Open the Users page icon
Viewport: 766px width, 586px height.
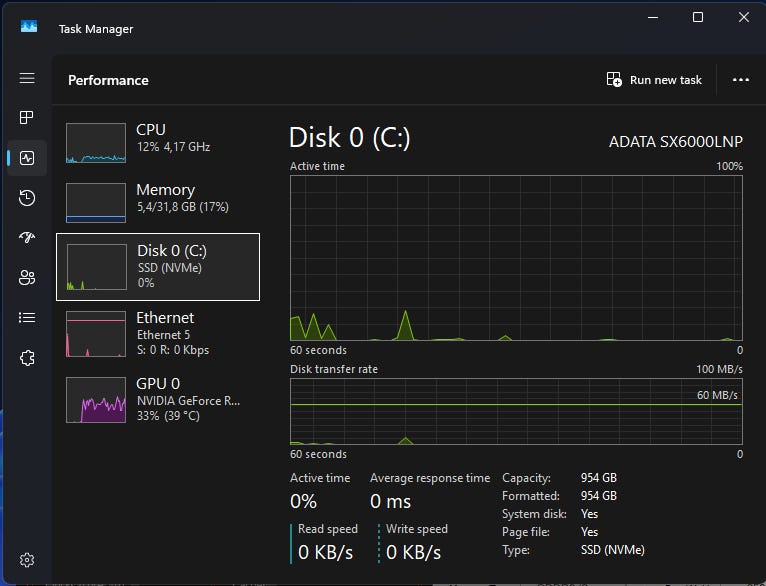point(27,278)
